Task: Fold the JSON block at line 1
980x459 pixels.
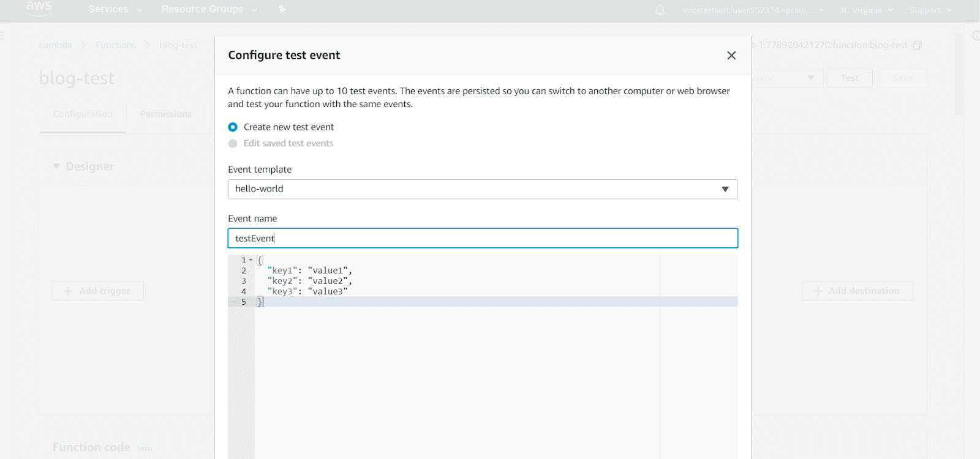Action: coord(251,260)
